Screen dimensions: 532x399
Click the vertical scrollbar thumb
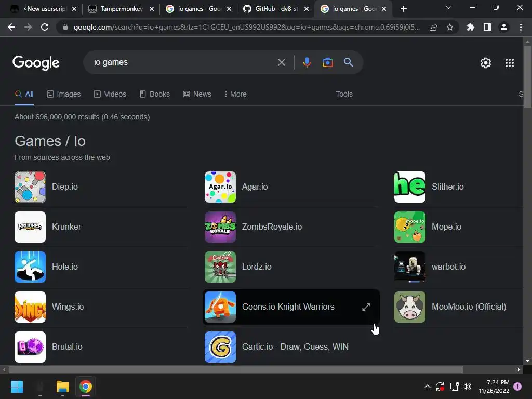click(x=527, y=77)
